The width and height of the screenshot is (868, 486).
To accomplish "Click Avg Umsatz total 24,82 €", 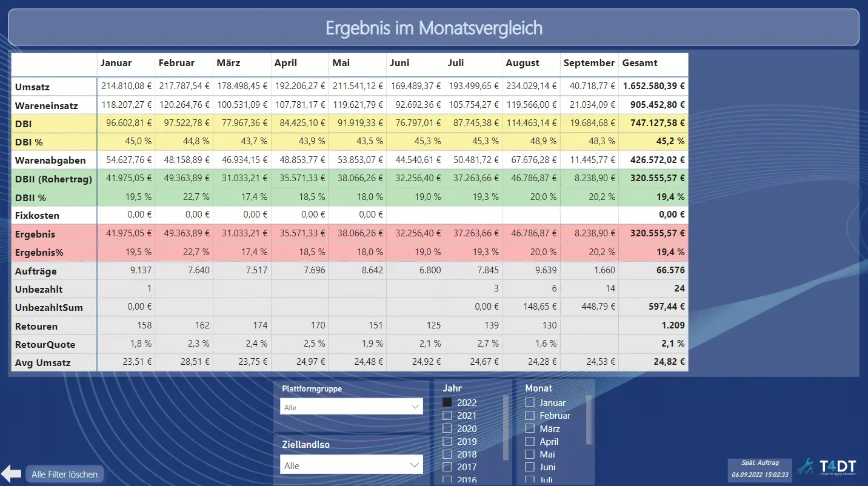I will click(669, 362).
